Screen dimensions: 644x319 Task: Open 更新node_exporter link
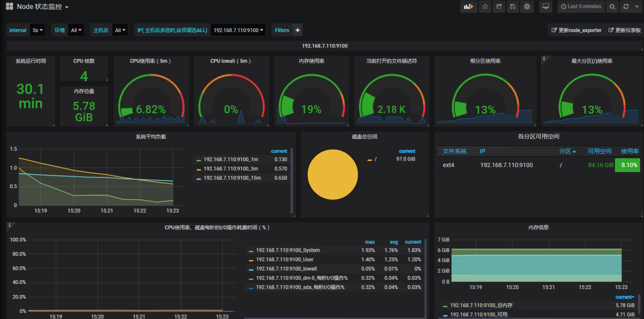[576, 30]
